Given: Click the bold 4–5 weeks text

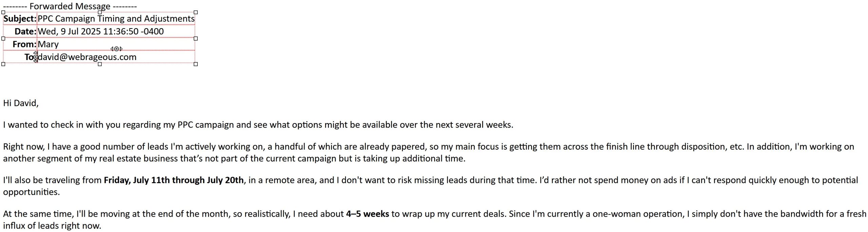Looking at the screenshot, I should 368,214.
